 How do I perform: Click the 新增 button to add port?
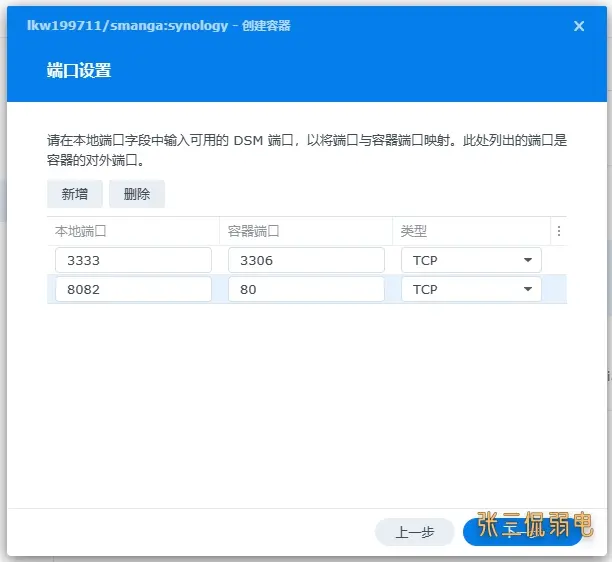coord(75,194)
